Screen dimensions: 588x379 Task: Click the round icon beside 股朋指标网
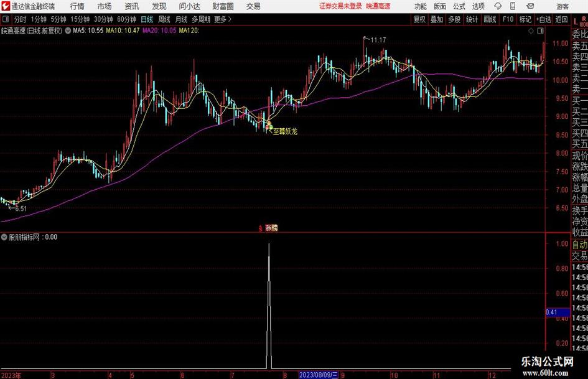click(4, 237)
